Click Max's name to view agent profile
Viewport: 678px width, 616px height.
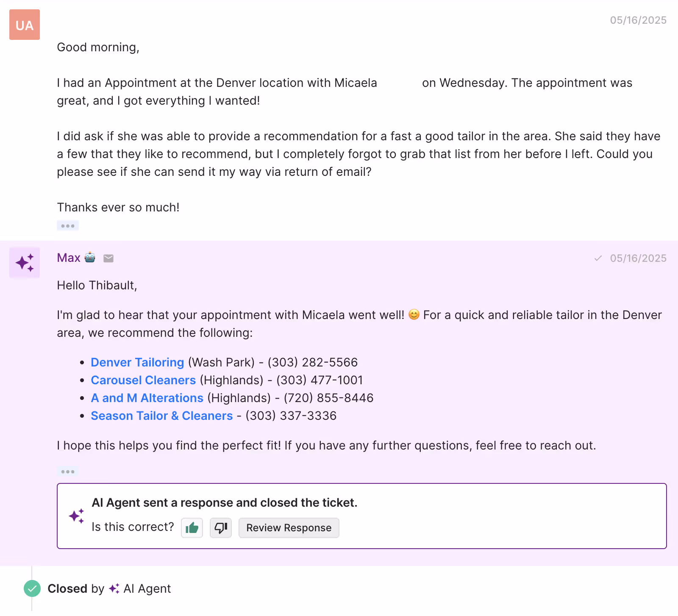tap(68, 257)
